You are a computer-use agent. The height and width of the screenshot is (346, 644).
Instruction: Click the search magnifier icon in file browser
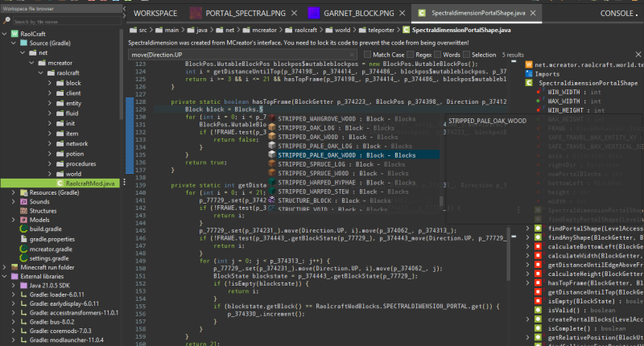point(6,21)
